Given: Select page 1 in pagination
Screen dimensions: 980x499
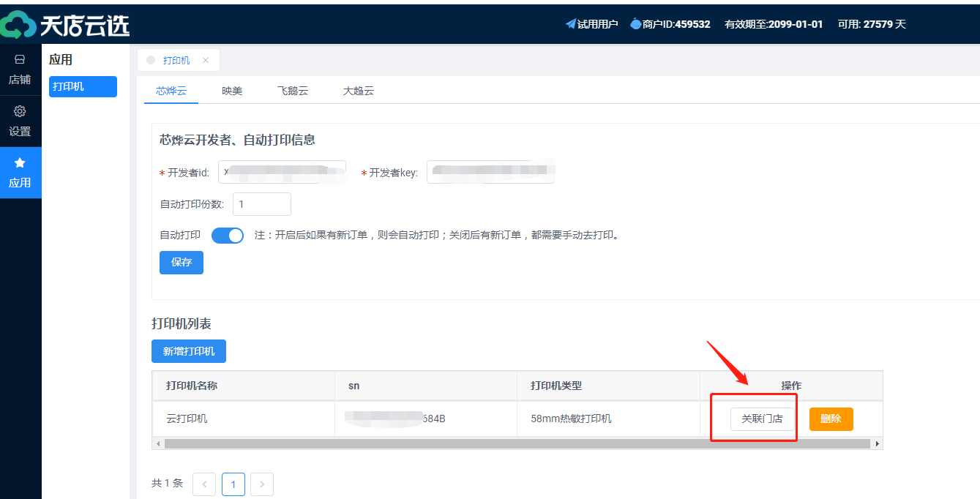Looking at the screenshot, I should coord(233,484).
